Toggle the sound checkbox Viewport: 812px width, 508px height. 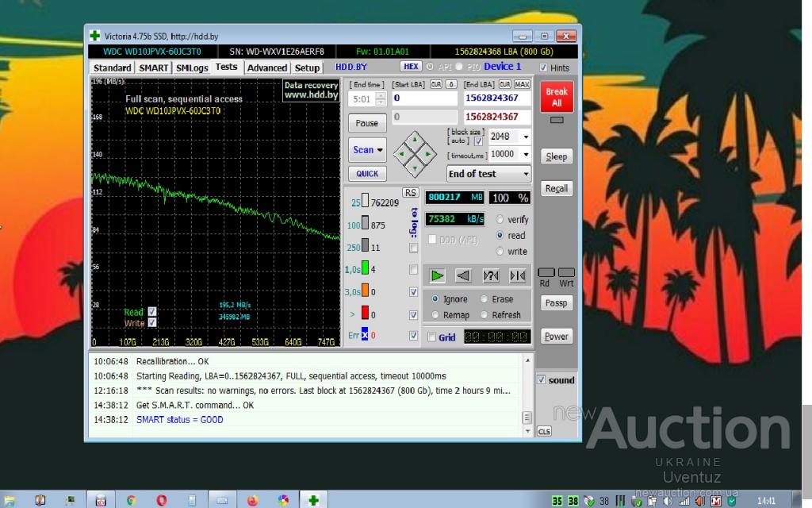point(541,380)
